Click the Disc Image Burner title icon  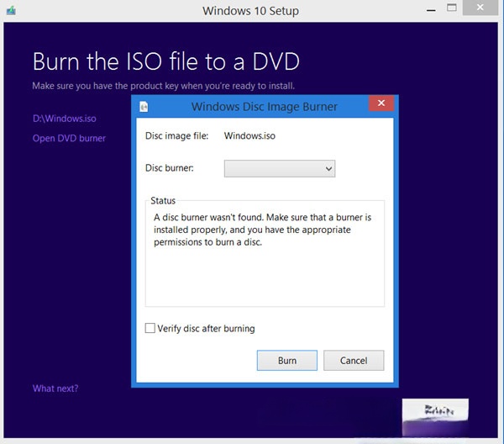pyautogui.click(x=144, y=107)
